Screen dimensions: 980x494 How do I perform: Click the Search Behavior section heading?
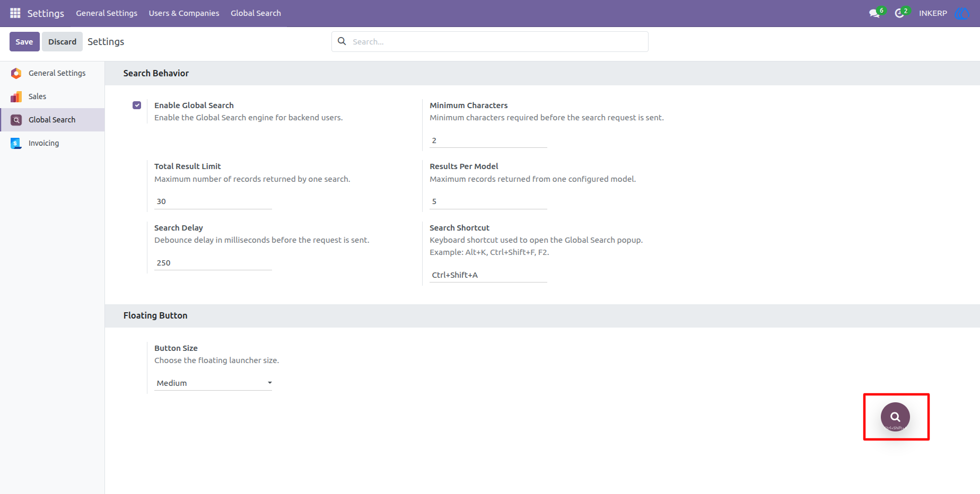pyautogui.click(x=156, y=73)
